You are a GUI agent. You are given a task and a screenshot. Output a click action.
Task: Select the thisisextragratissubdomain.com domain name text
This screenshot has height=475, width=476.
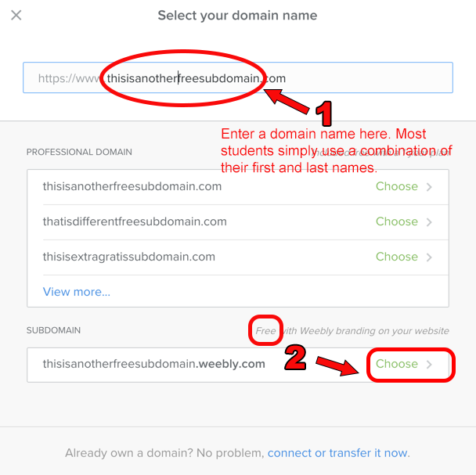pos(129,257)
